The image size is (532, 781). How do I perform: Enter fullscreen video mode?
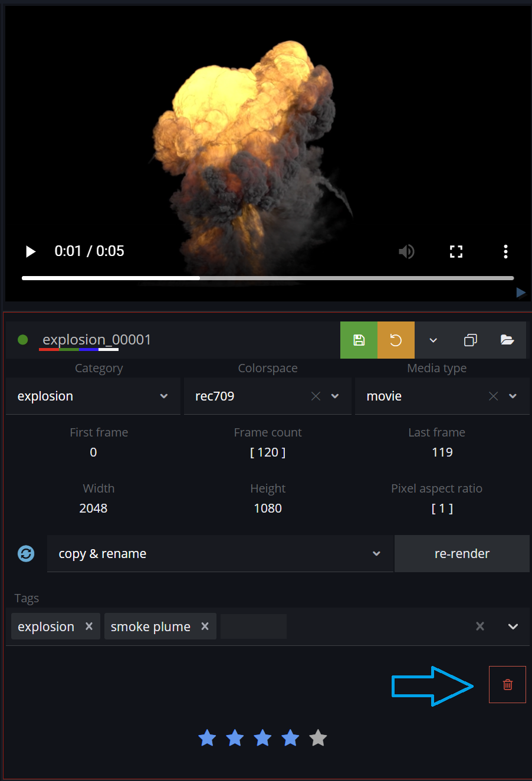tap(456, 251)
